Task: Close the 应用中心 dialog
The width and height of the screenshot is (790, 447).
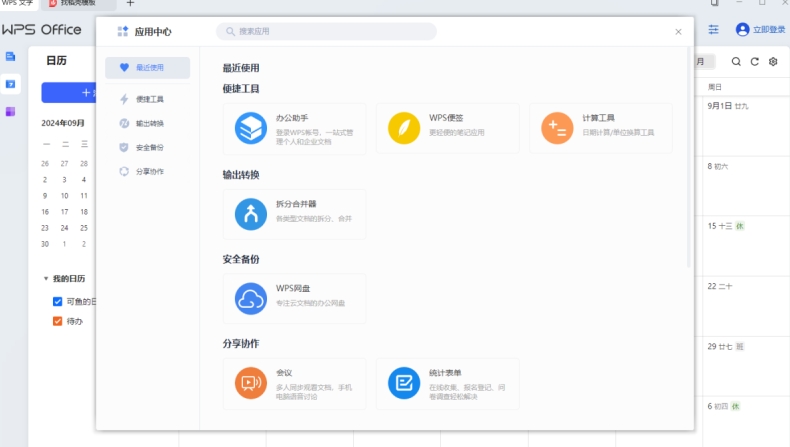Action: pyautogui.click(x=678, y=32)
